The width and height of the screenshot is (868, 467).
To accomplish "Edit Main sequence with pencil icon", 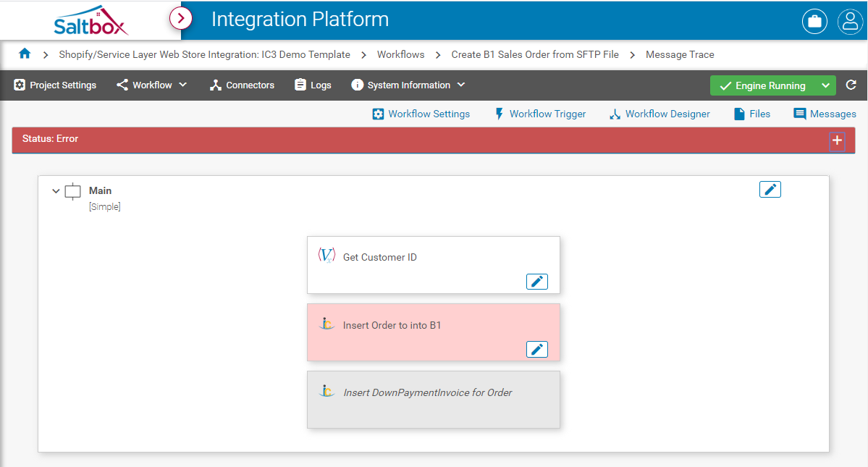I will tap(770, 189).
